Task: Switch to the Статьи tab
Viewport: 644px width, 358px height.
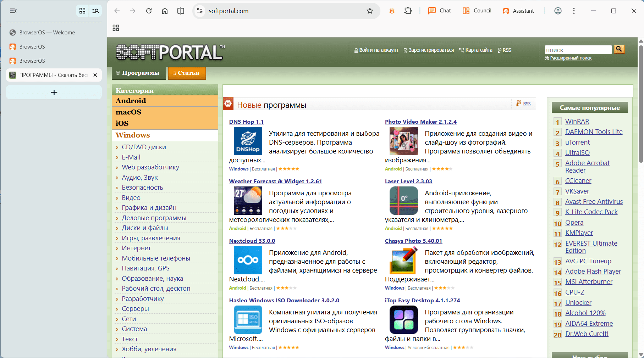Action: pyautogui.click(x=187, y=73)
